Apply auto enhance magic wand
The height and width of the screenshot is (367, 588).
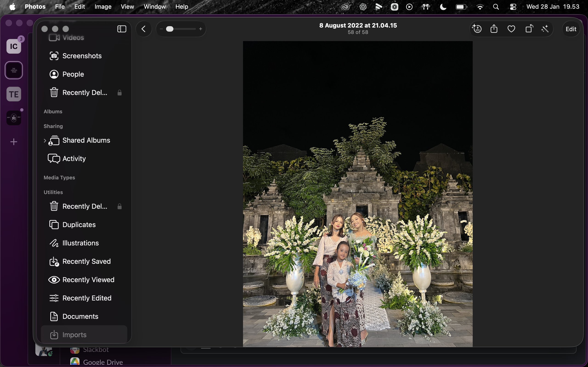click(545, 29)
